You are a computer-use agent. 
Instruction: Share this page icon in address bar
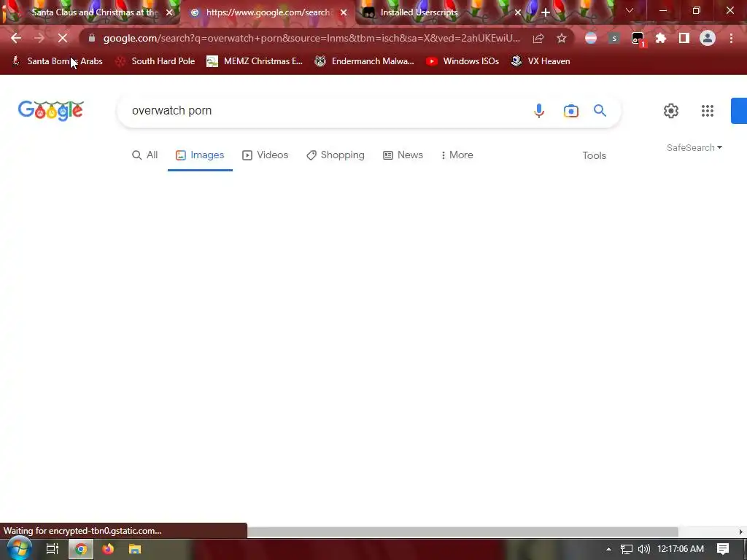(x=538, y=38)
